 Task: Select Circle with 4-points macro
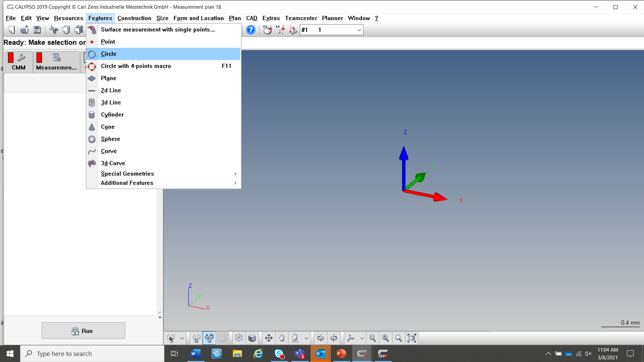pyautogui.click(x=136, y=66)
